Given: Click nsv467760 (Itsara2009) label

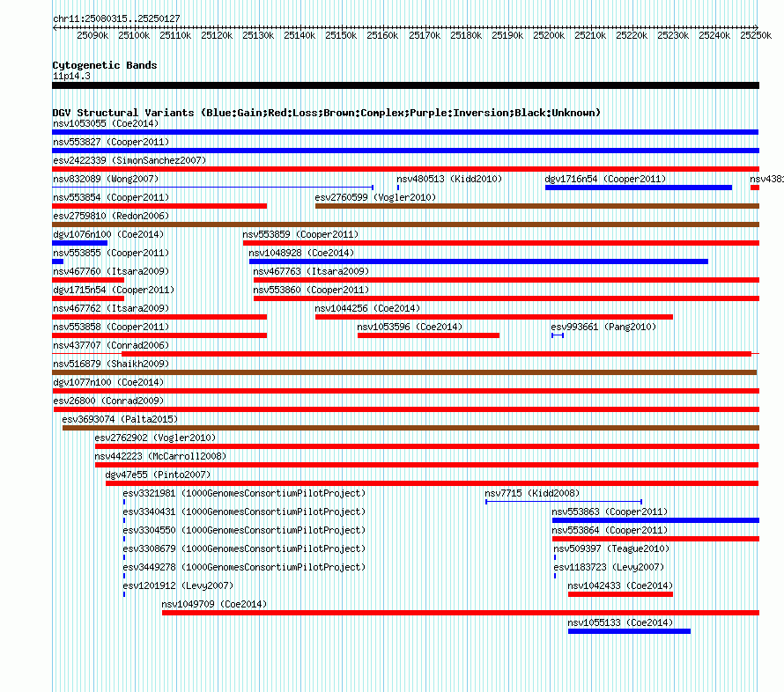Looking at the screenshot, I should tap(111, 271).
